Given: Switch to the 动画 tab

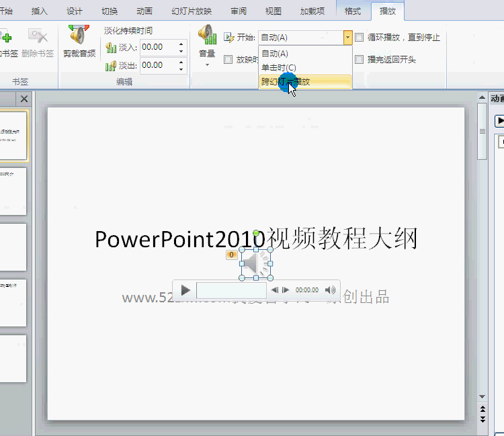Looking at the screenshot, I should [x=144, y=11].
